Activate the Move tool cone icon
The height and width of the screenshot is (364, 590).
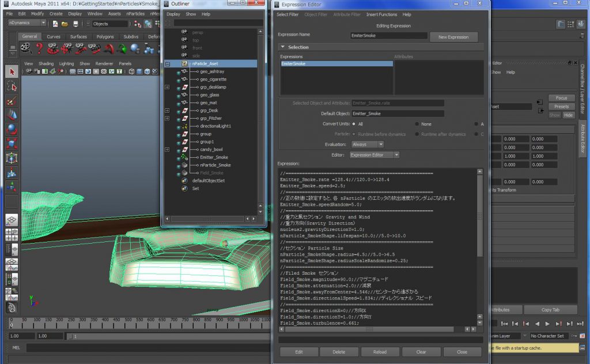(x=12, y=115)
